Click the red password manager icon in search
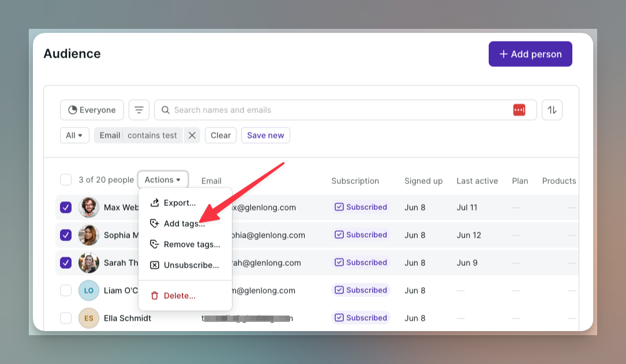Screen dimensions: 626x364 [x=519, y=110]
